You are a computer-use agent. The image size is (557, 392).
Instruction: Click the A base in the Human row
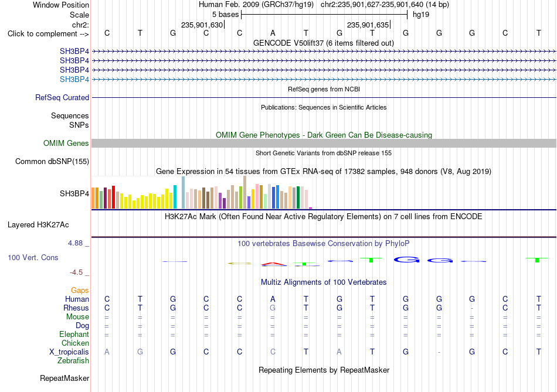tap(273, 299)
